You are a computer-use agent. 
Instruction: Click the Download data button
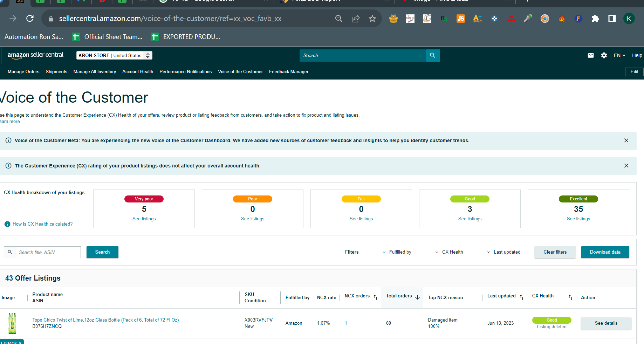pos(605,252)
